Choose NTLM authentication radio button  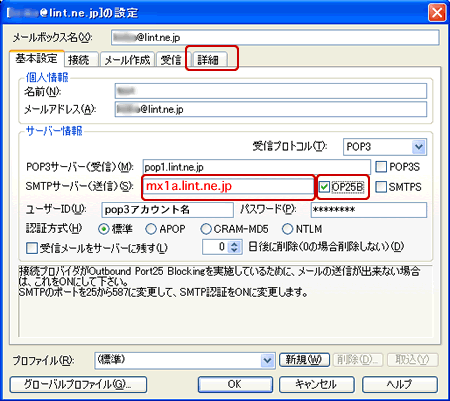(287, 229)
